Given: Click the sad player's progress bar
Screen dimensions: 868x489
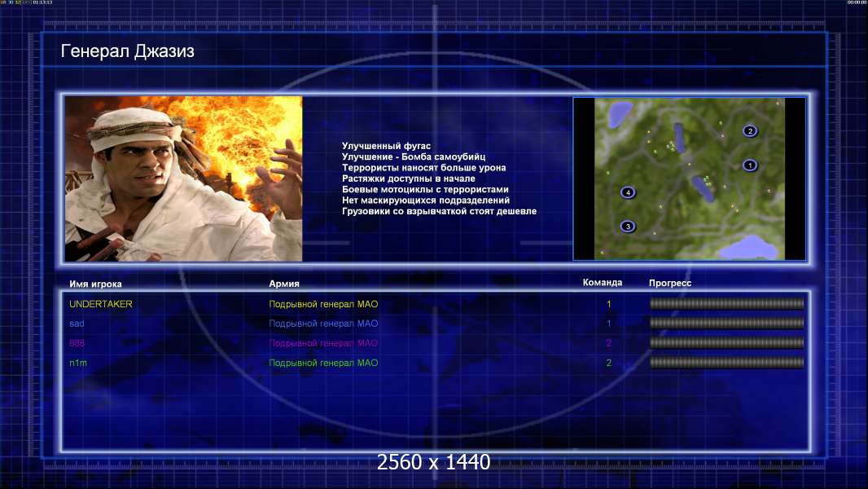Looking at the screenshot, I should coord(726,323).
